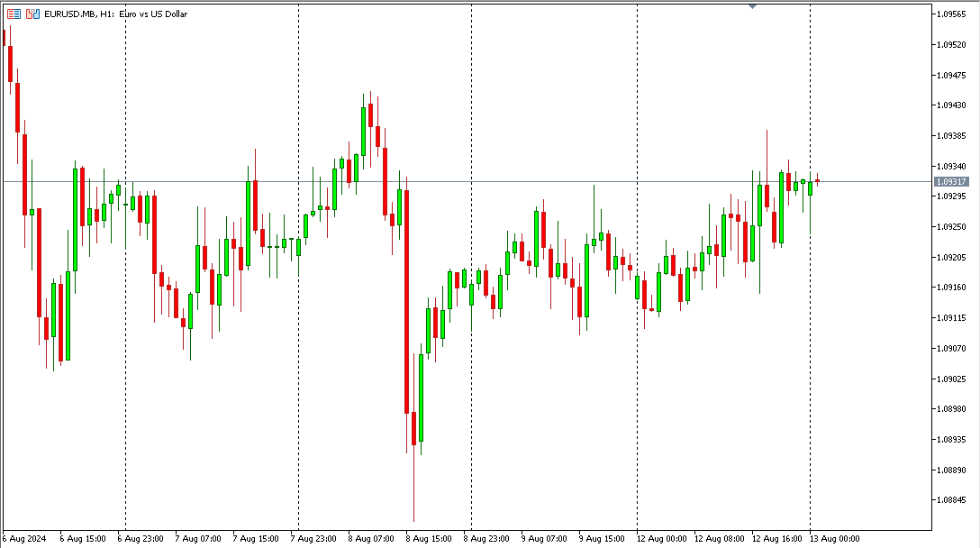The image size is (980, 548).
Task: Click the chart shift triangle marker at top
Action: tap(752, 6)
